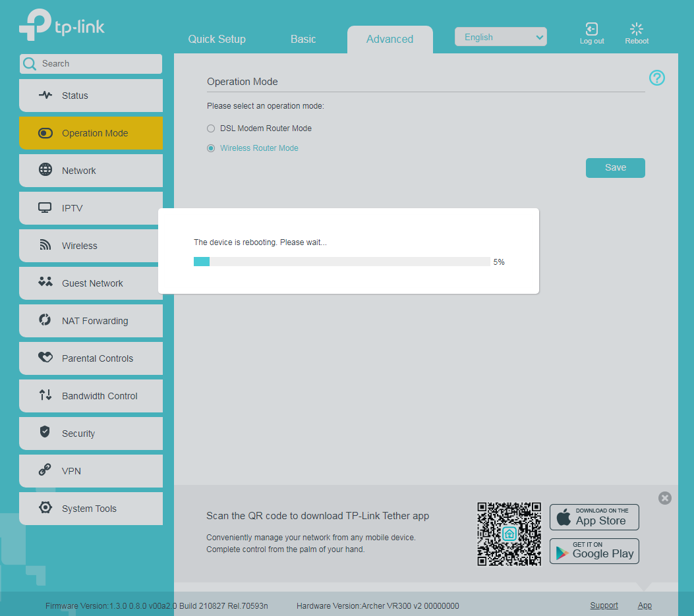Open the Wireless menu label

80,246
